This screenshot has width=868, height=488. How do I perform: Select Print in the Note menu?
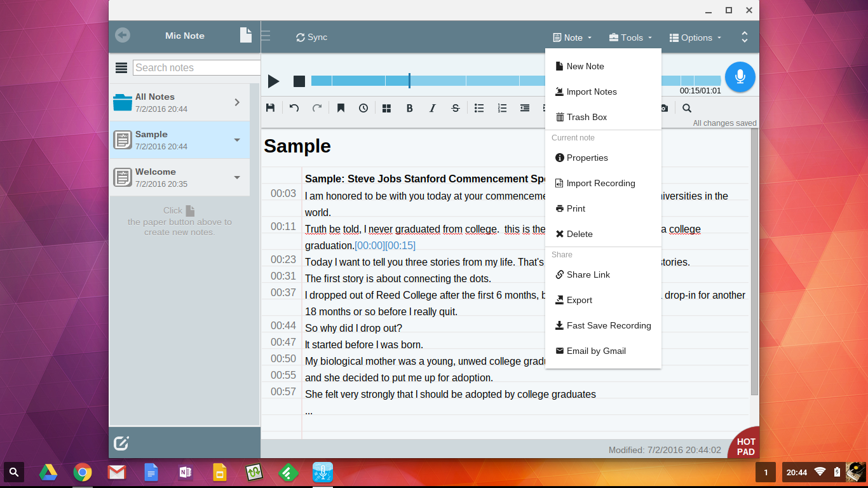pos(603,208)
